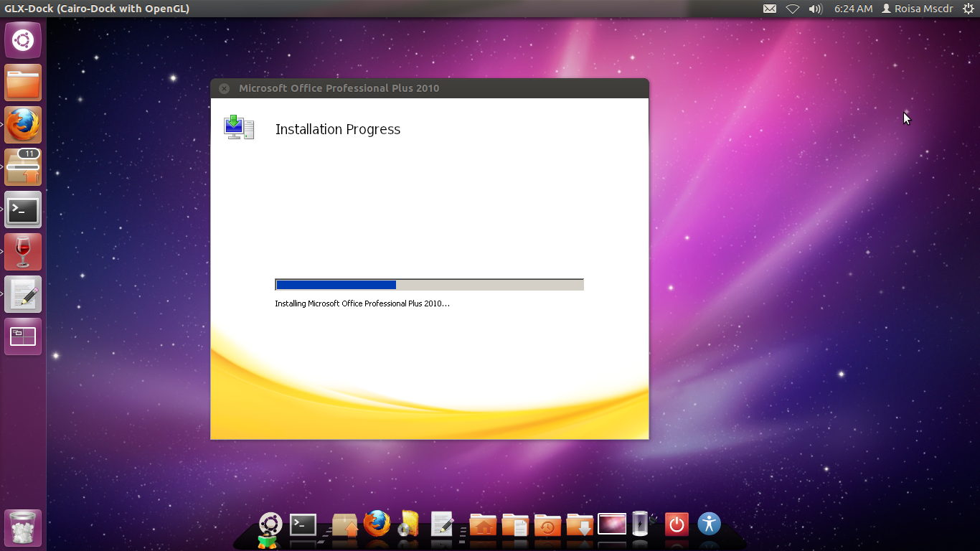Open the Workspace Switcher icon
Image resolution: width=980 pixels, height=551 pixels.
23,336
